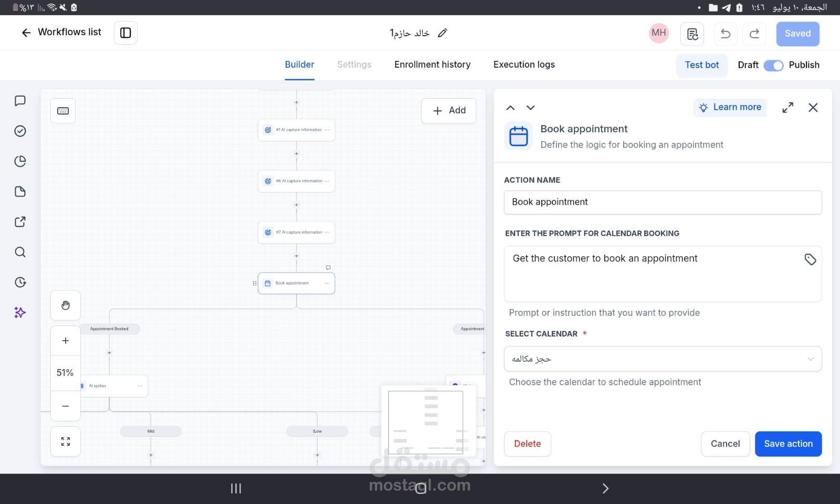The height and width of the screenshot is (504, 840).
Task: Click the Add button on canvas
Action: pyautogui.click(x=449, y=111)
